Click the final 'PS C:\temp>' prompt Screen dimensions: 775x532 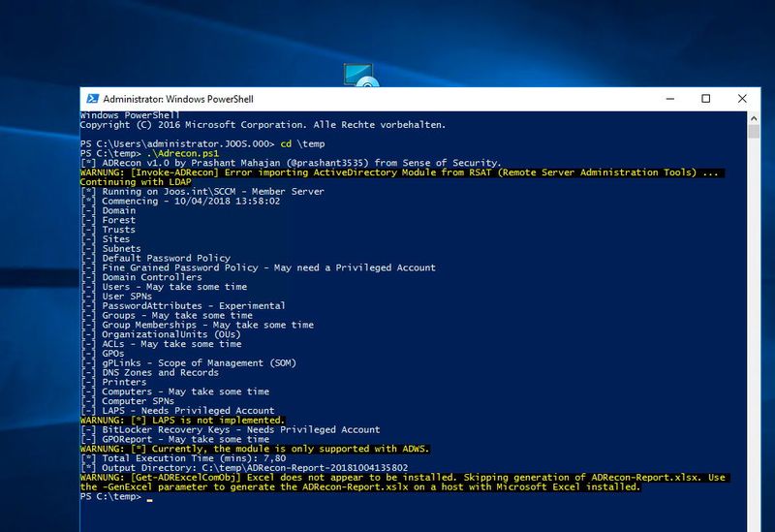[110, 496]
